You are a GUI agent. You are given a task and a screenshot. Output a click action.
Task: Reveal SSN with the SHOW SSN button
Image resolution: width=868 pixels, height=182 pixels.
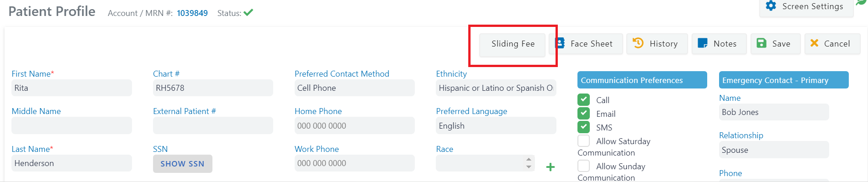click(183, 164)
